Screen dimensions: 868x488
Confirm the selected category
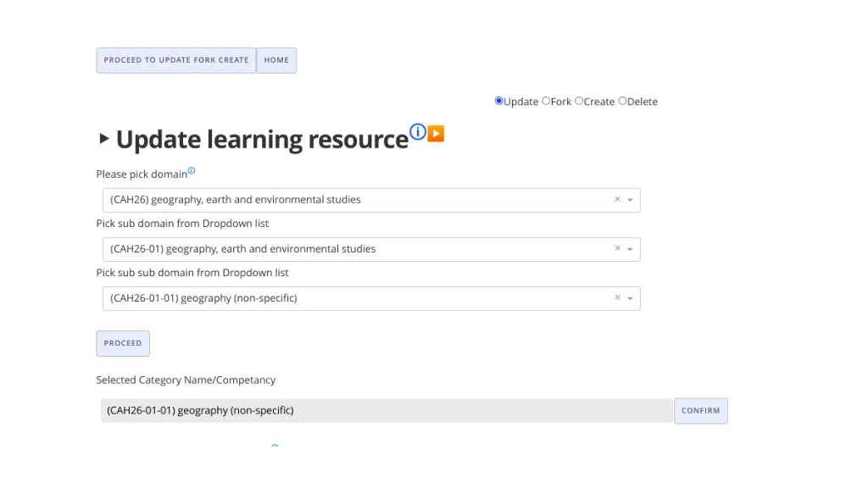pos(701,411)
